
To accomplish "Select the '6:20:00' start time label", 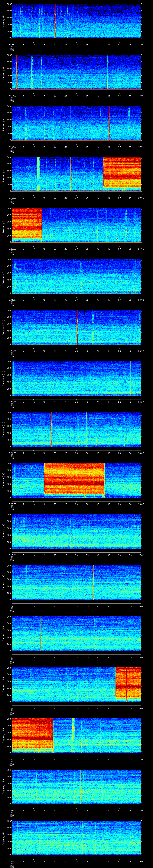I will pyautogui.click(x=12, y=248).
